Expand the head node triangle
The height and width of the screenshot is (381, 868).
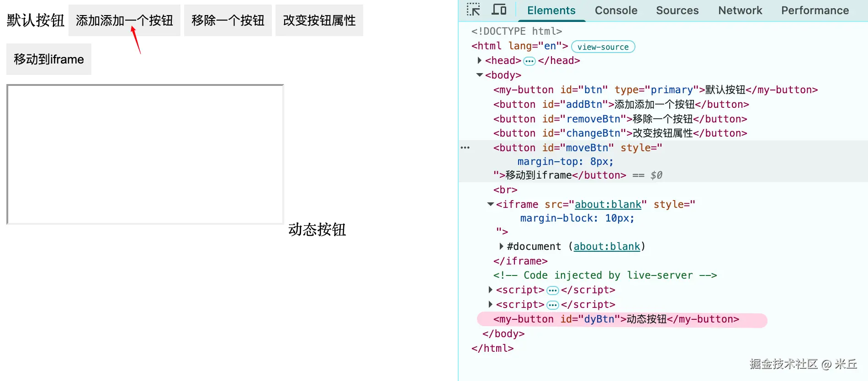(479, 60)
